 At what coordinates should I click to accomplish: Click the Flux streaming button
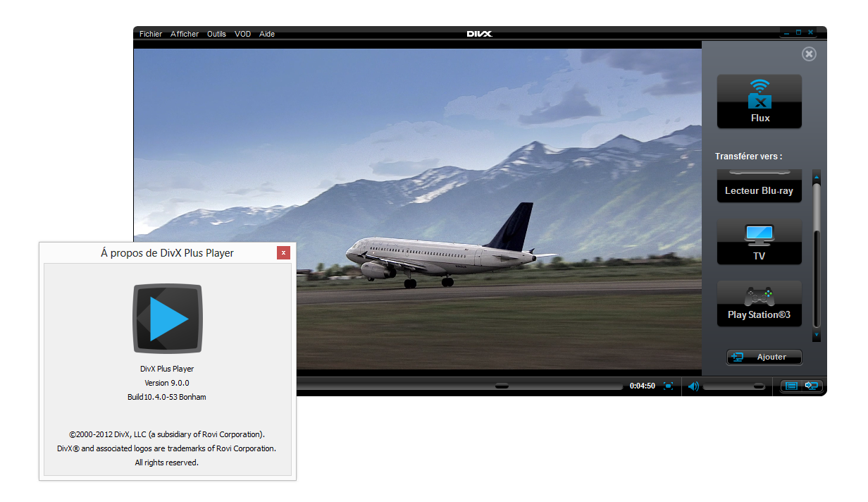[x=759, y=102]
